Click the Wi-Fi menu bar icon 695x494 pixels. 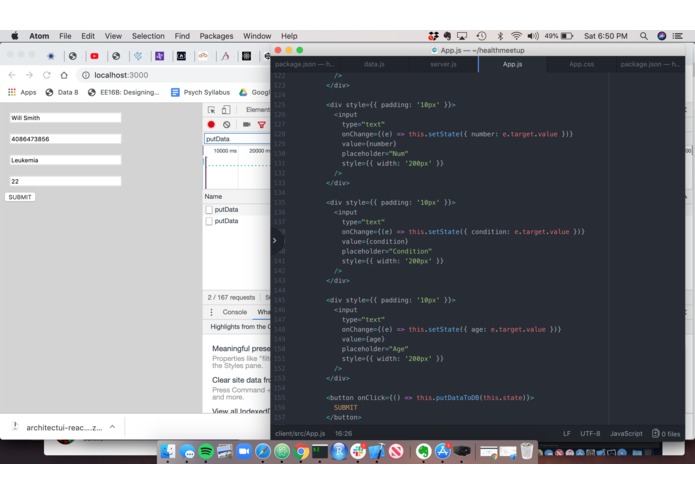coord(516,36)
